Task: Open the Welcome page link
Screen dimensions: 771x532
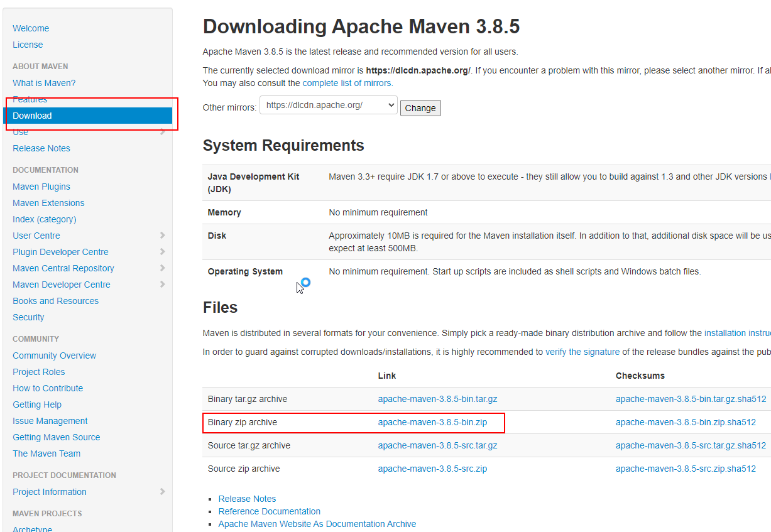Action: pyautogui.click(x=31, y=28)
